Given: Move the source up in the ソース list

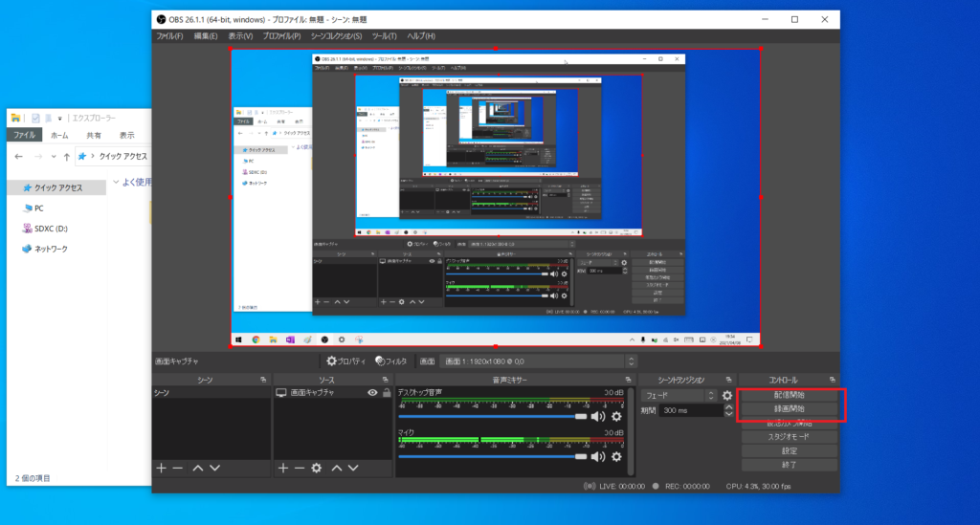Looking at the screenshot, I should coord(337,468).
